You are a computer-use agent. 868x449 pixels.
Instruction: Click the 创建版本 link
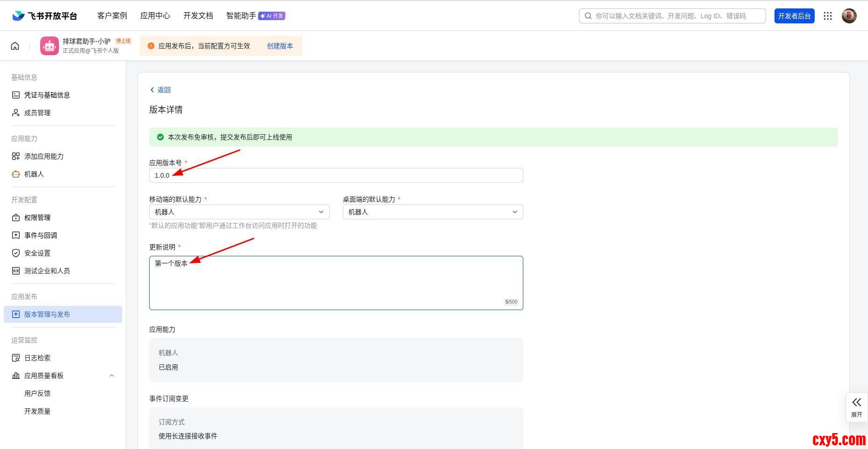(x=280, y=46)
